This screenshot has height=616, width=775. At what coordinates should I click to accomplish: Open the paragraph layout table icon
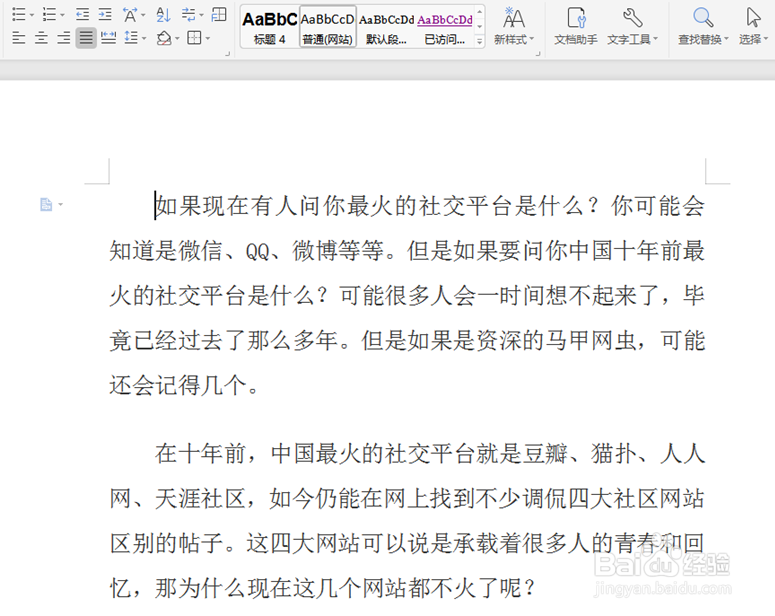pos(218,15)
